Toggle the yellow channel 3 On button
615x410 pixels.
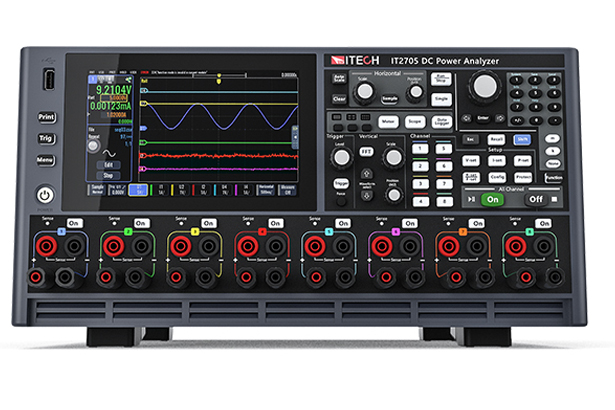(x=209, y=223)
